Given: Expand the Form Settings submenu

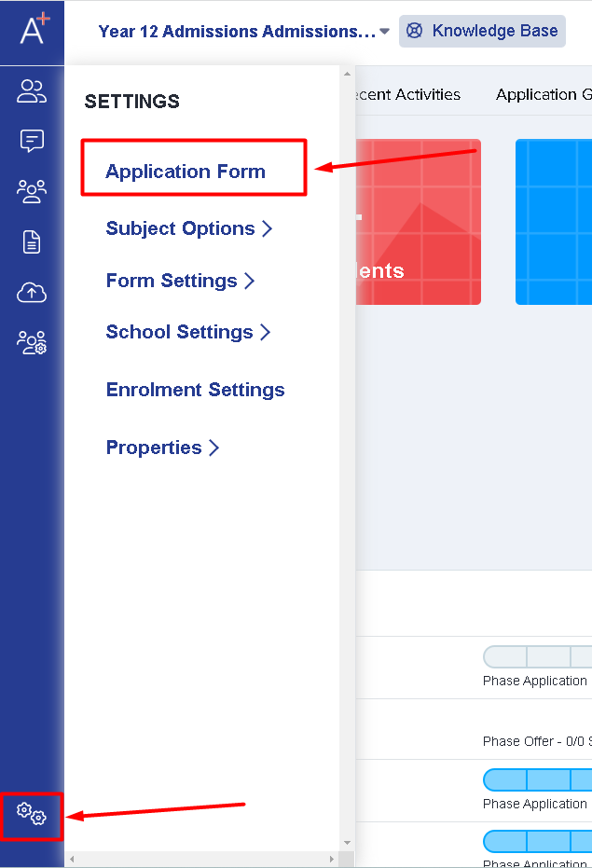Looking at the screenshot, I should click(x=180, y=281).
